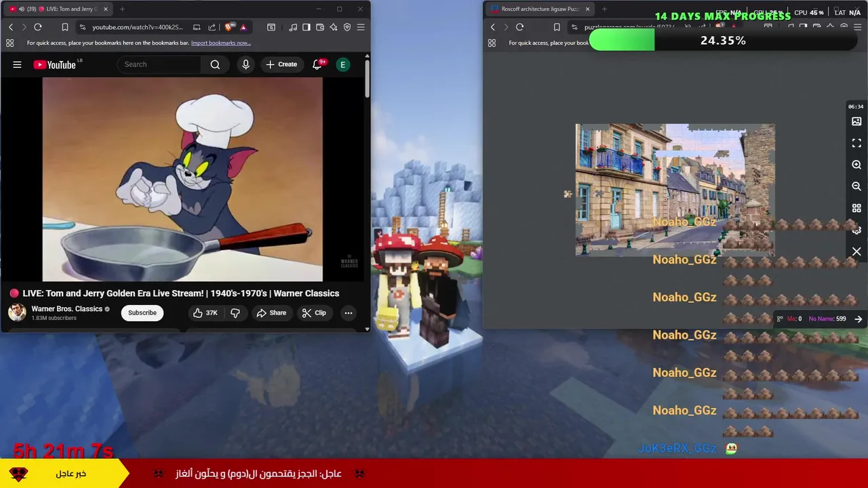The width and height of the screenshot is (868, 488).
Task: Open Brave main menu in YouTube window
Action: coord(361,27)
